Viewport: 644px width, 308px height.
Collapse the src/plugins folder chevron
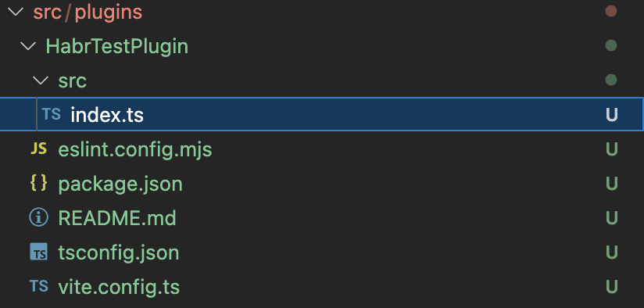[x=16, y=12]
